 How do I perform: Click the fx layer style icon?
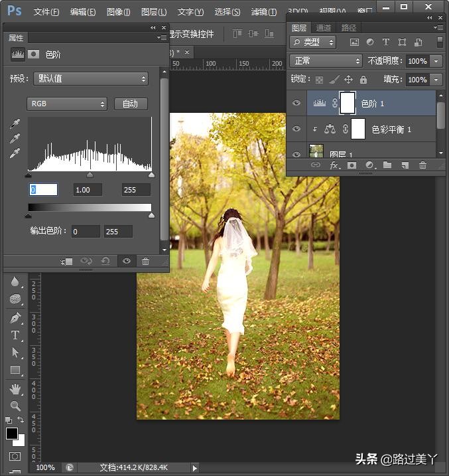[334, 165]
